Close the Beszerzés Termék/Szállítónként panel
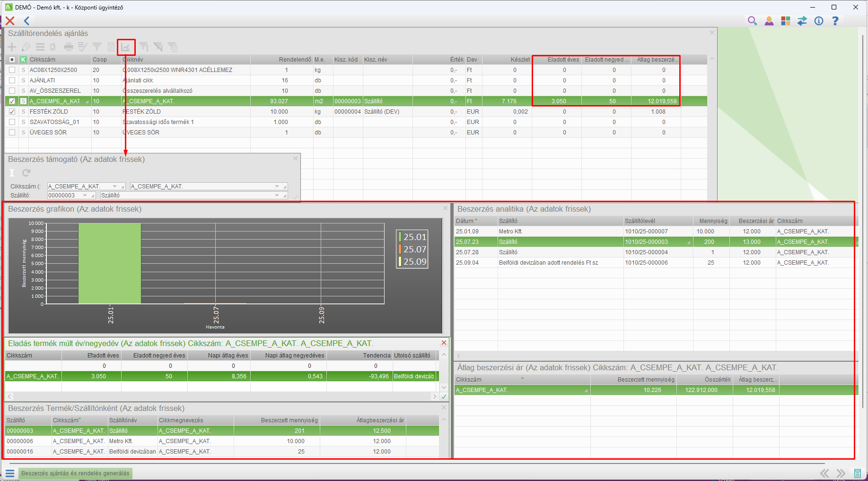The image size is (868, 481). [x=444, y=408]
